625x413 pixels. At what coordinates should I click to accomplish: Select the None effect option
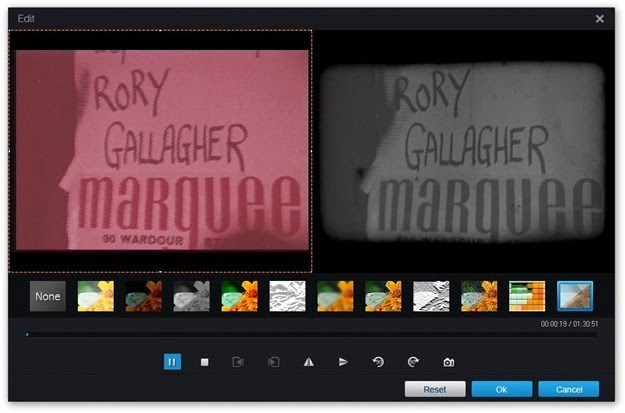click(48, 296)
